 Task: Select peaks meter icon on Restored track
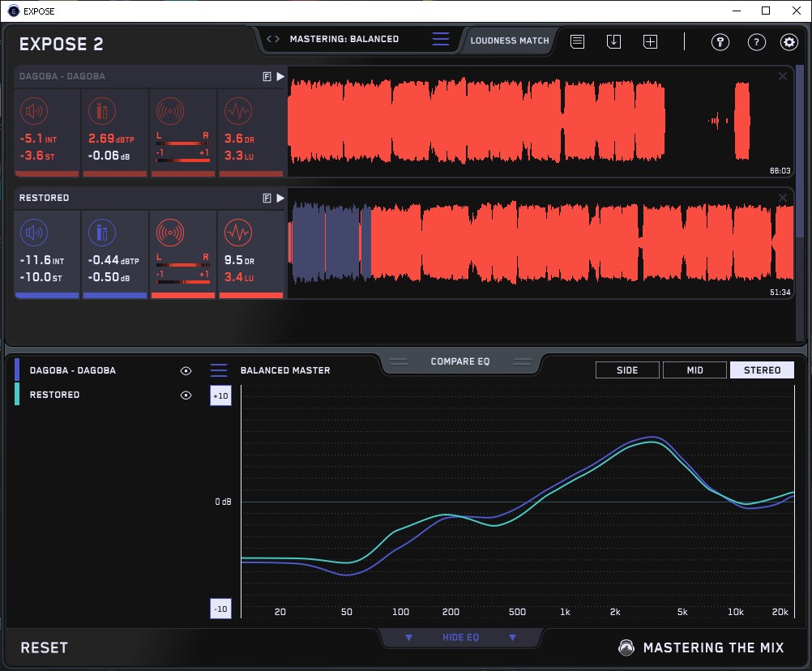click(x=102, y=233)
